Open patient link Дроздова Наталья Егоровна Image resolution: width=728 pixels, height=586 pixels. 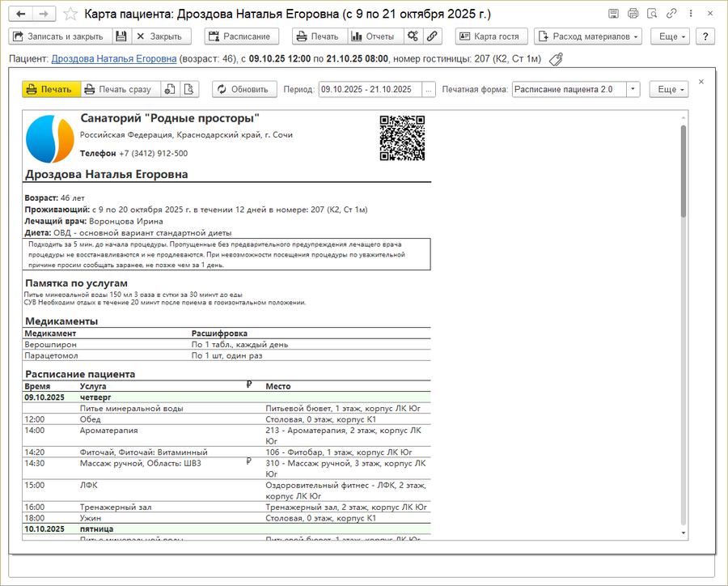(x=113, y=59)
